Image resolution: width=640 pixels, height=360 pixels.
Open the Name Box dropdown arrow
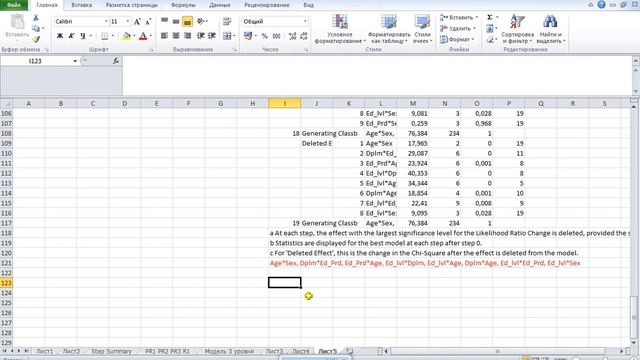pos(75,61)
